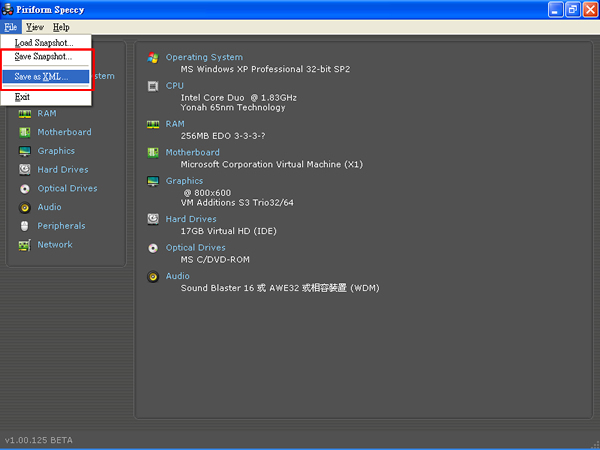600x450 pixels.
Task: Click the RAM icon in the sidebar
Action: pyautogui.click(x=25, y=114)
